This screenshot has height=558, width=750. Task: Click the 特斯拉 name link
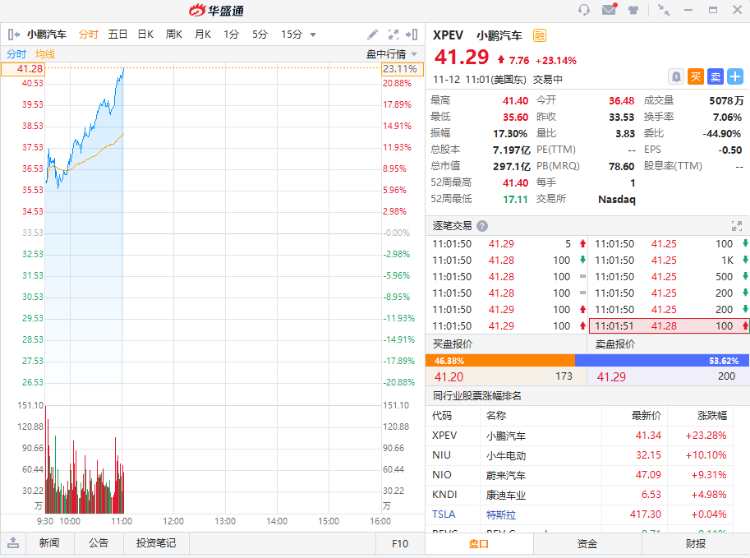coord(501,515)
